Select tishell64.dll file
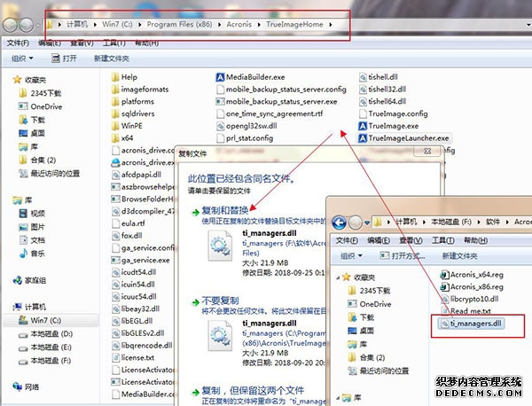Image resolution: width=532 pixels, height=406 pixels. 382,102
